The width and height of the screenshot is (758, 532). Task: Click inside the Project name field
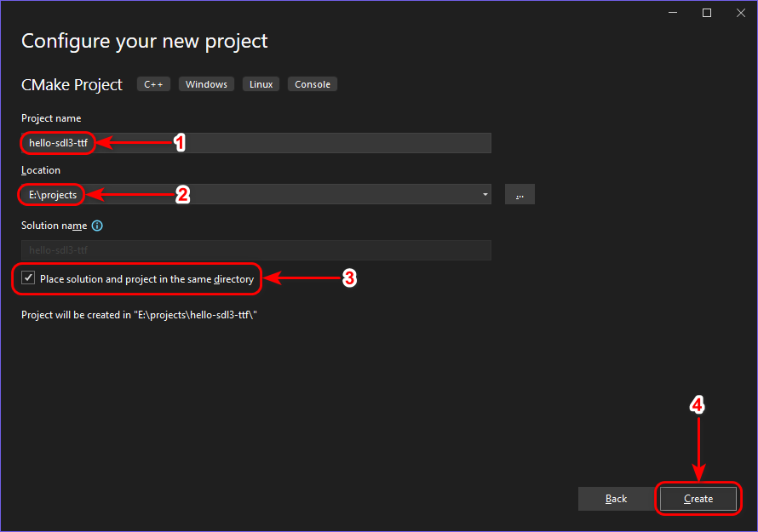[256, 142]
